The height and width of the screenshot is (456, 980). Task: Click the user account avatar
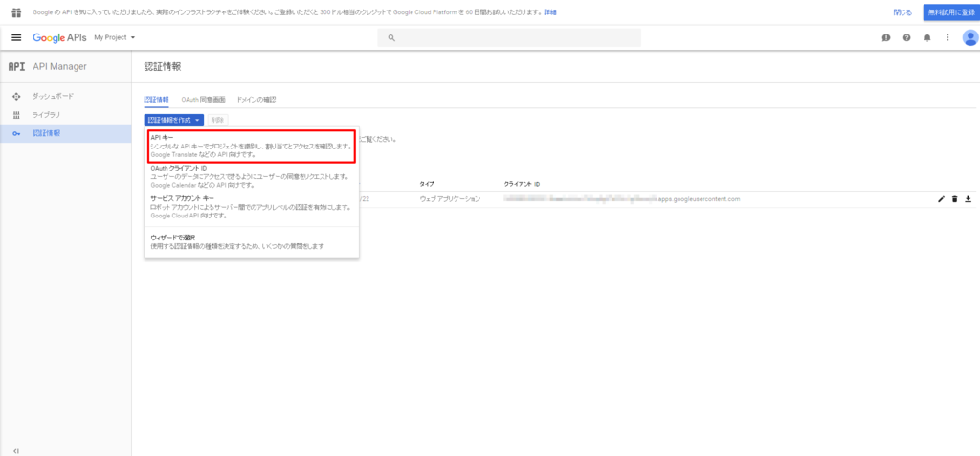point(970,38)
